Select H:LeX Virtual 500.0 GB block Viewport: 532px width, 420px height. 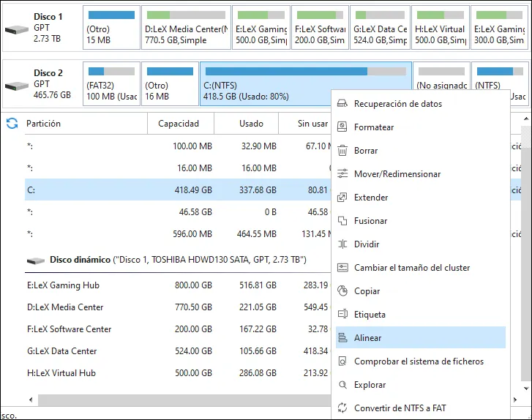[x=441, y=28]
